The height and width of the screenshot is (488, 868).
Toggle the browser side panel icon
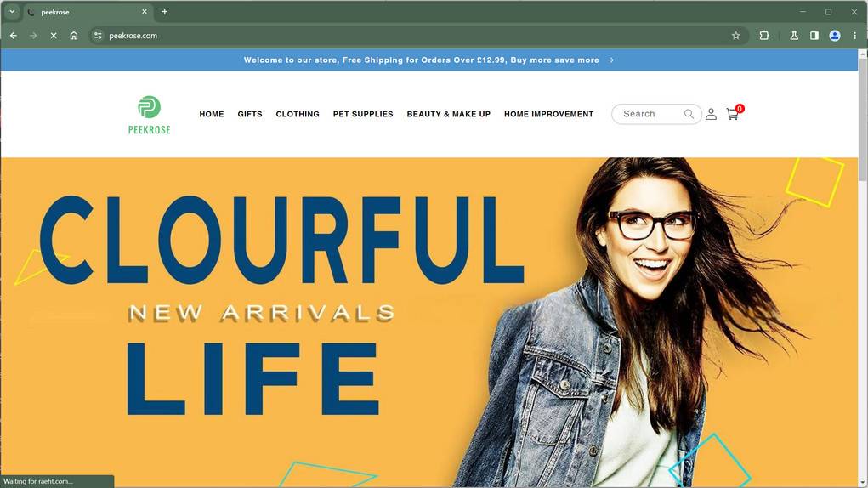pos(814,36)
